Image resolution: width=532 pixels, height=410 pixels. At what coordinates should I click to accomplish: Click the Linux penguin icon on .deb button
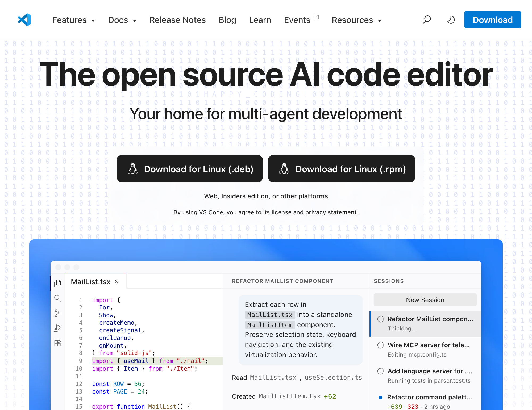click(133, 169)
